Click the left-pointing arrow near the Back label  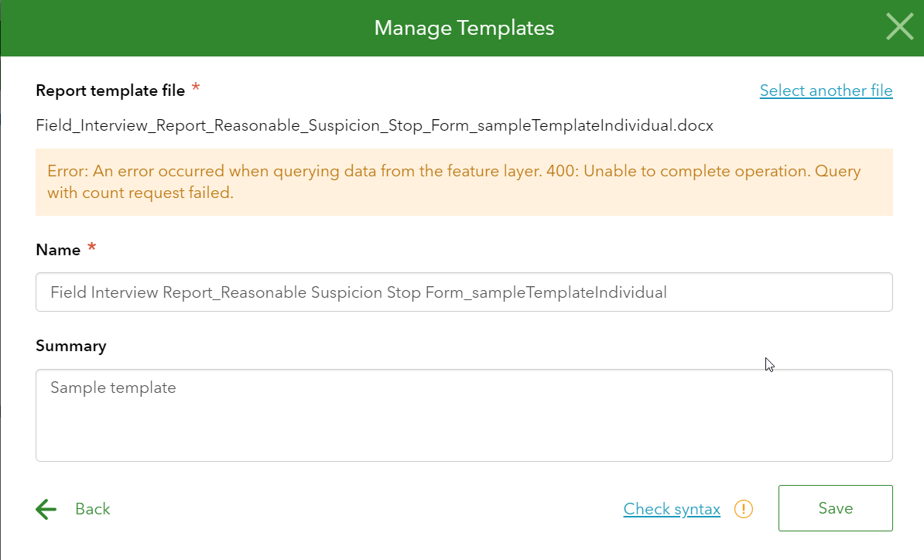pos(46,509)
